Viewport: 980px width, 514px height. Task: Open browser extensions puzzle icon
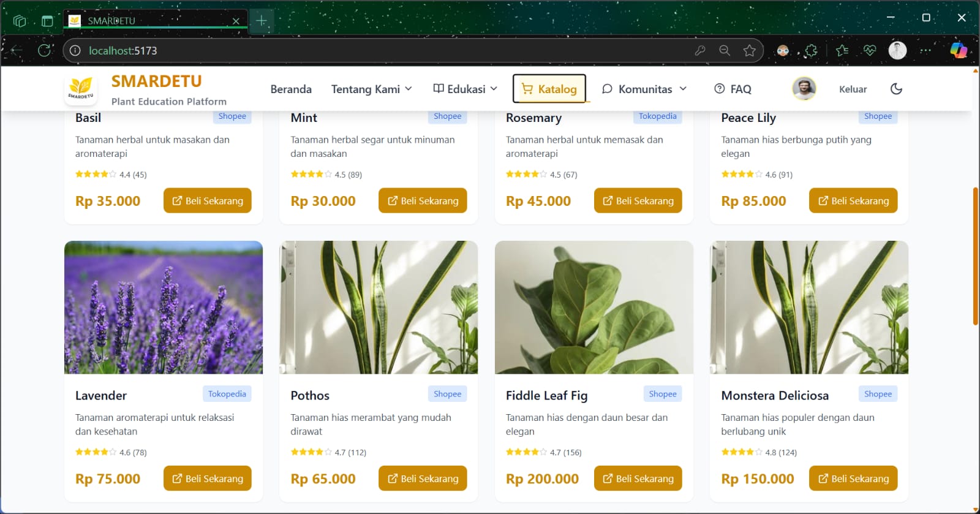point(812,50)
